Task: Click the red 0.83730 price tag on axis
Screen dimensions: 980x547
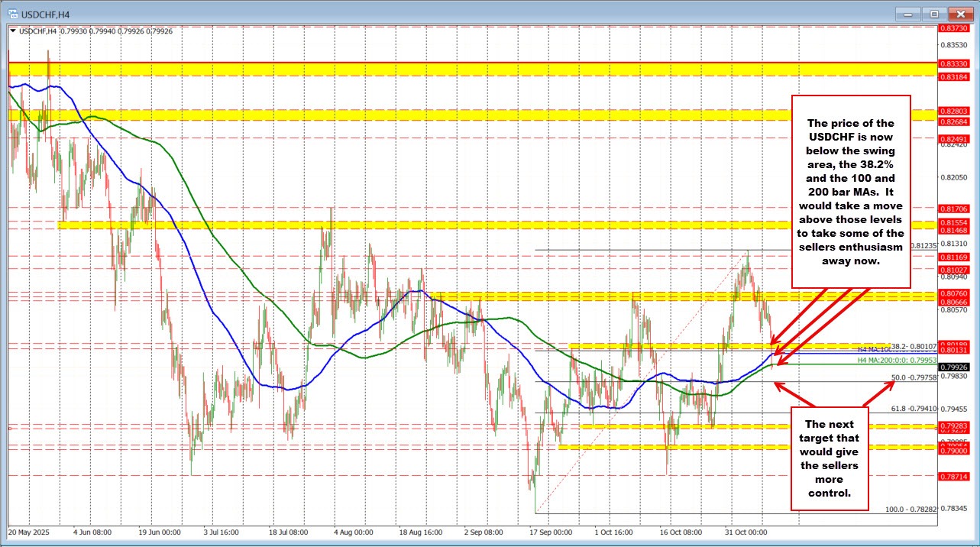Action: pyautogui.click(x=954, y=26)
